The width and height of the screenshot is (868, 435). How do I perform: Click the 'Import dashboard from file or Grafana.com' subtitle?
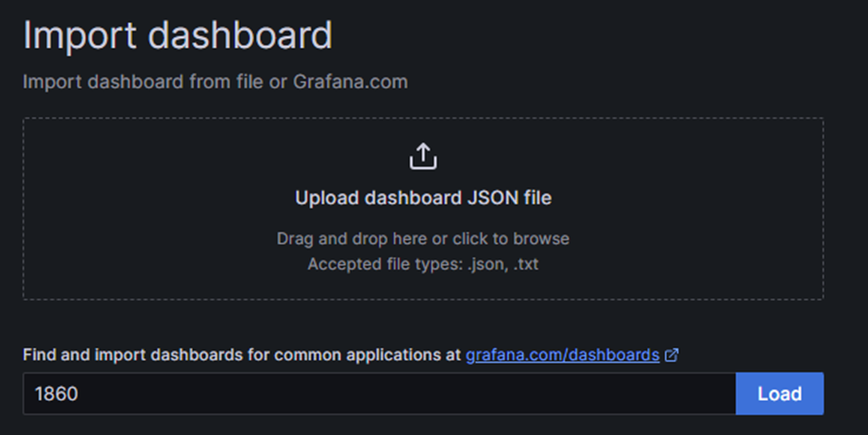215,81
